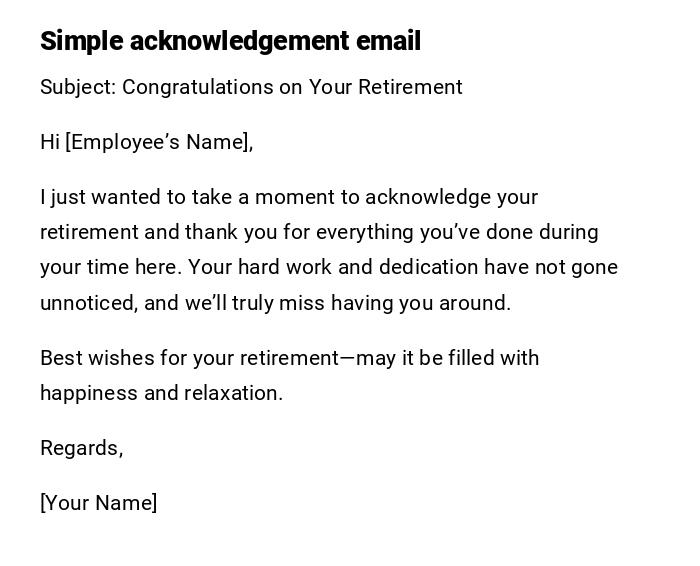Click the line starting "retirement and thank you"
This screenshot has height=566, width=700.
(x=319, y=232)
